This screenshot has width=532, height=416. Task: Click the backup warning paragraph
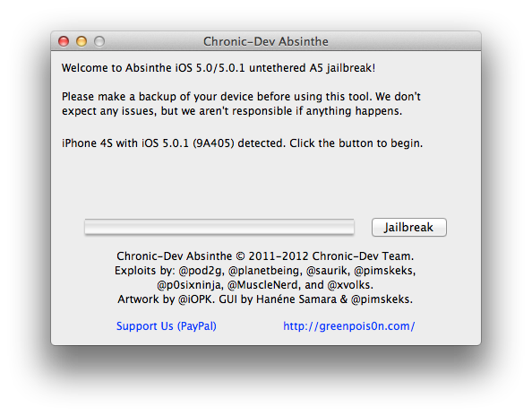(241, 104)
